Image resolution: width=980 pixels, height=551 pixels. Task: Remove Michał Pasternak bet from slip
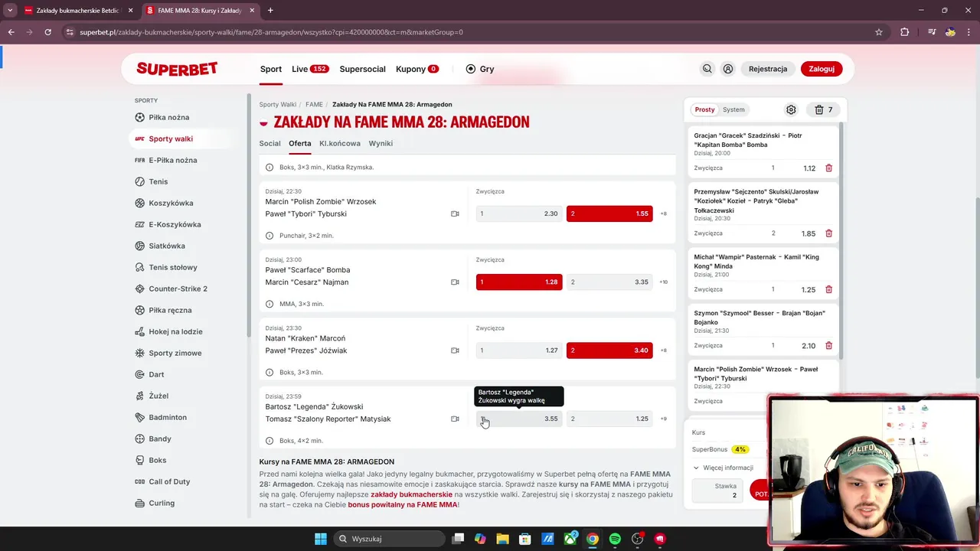828,289
